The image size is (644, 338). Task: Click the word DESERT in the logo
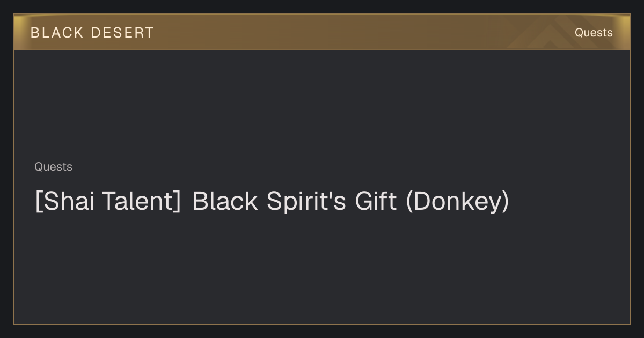(x=122, y=33)
